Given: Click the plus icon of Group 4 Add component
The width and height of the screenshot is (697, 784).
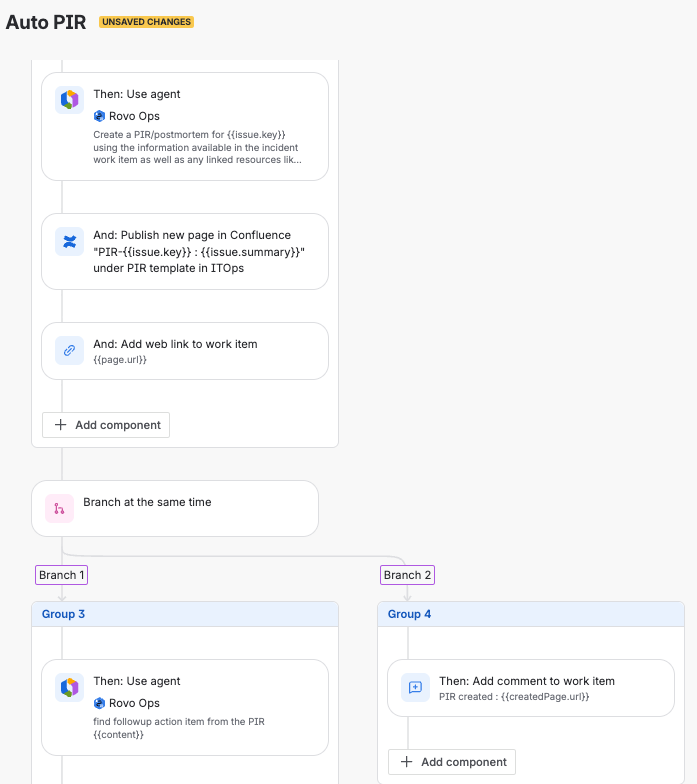Looking at the screenshot, I should (406, 762).
